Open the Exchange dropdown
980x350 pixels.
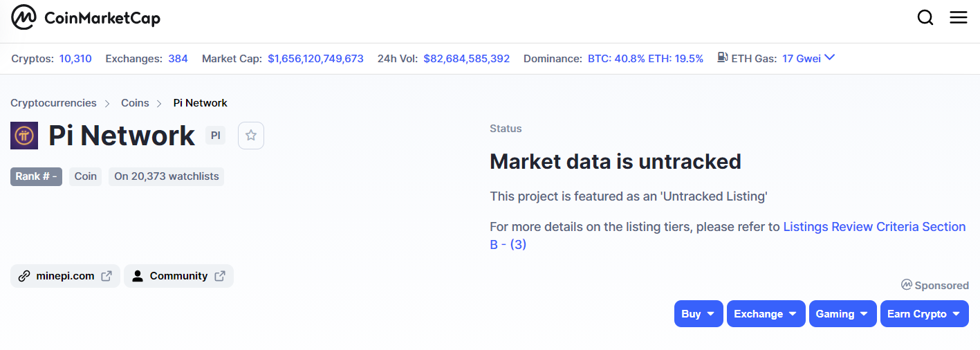[x=766, y=314]
